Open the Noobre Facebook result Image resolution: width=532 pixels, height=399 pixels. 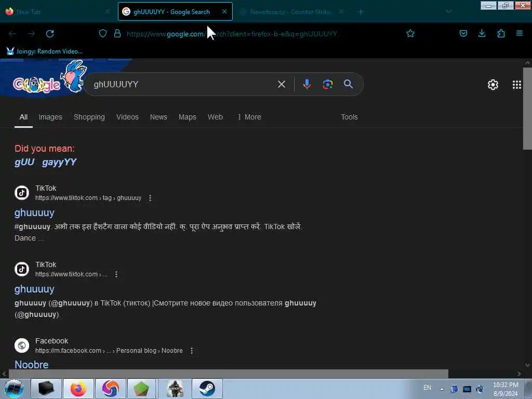tap(32, 364)
